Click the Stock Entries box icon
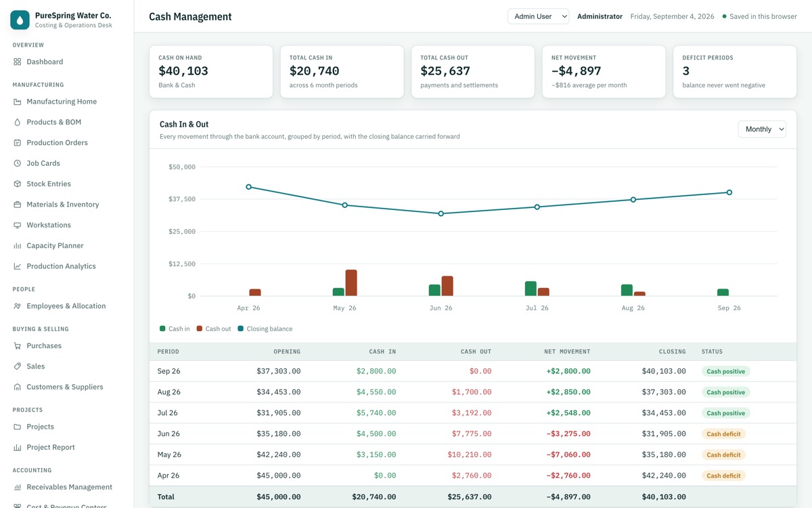This screenshot has width=812, height=508. (18, 184)
